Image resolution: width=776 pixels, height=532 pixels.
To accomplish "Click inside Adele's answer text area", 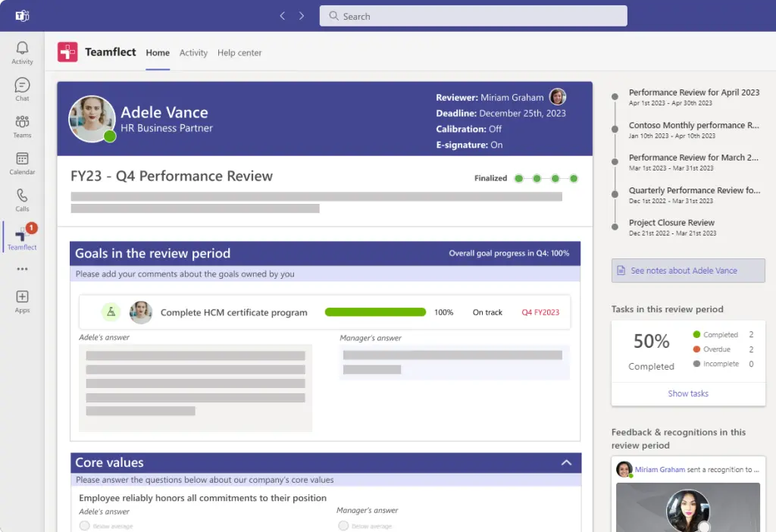I will coord(196,388).
